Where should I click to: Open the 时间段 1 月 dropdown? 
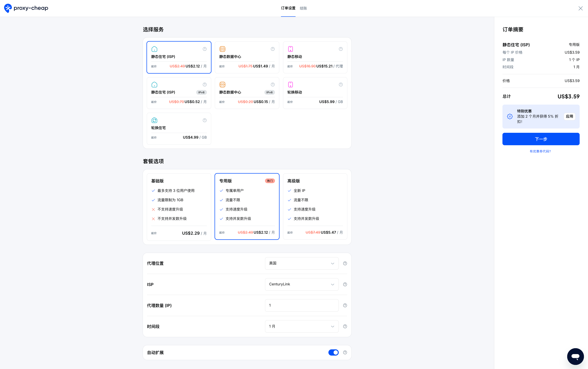[x=301, y=326]
